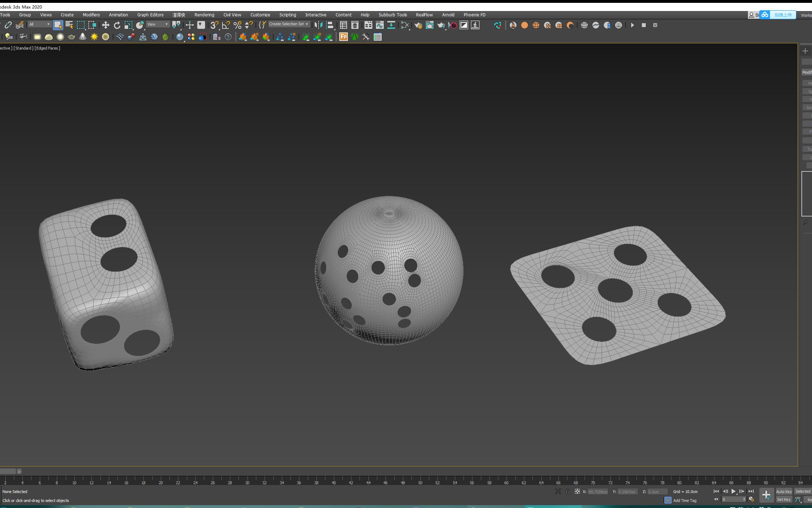Image resolution: width=812 pixels, height=508 pixels.
Task: Open the Customize menu
Action: pyautogui.click(x=260, y=15)
